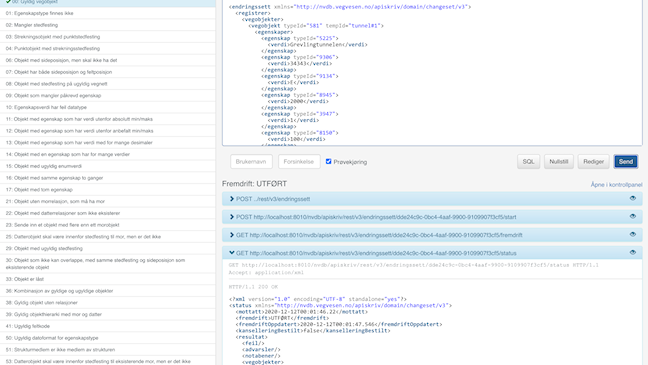Select 03: Strekningsobjekt med punktstedfesting
This screenshot has height=365, width=648.
point(107,37)
